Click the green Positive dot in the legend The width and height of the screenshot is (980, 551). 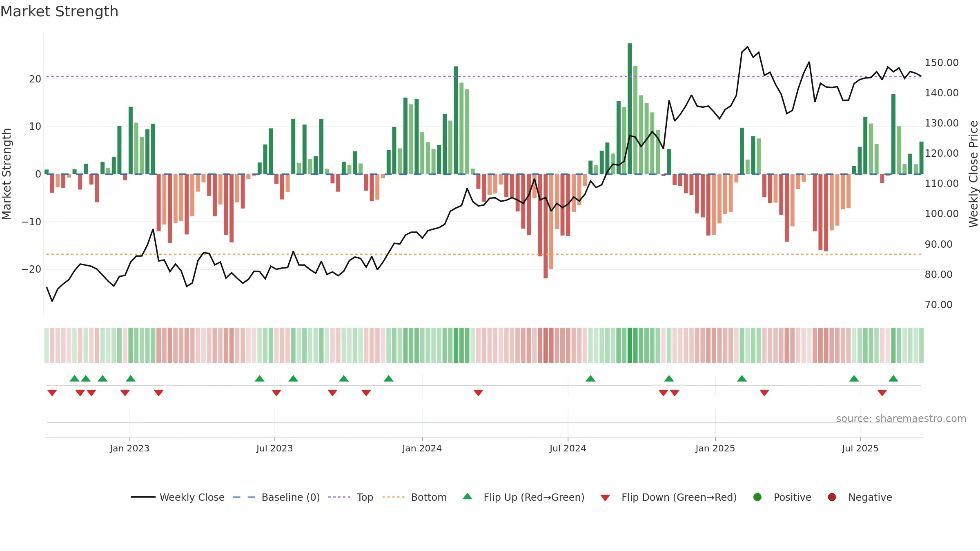pos(757,497)
